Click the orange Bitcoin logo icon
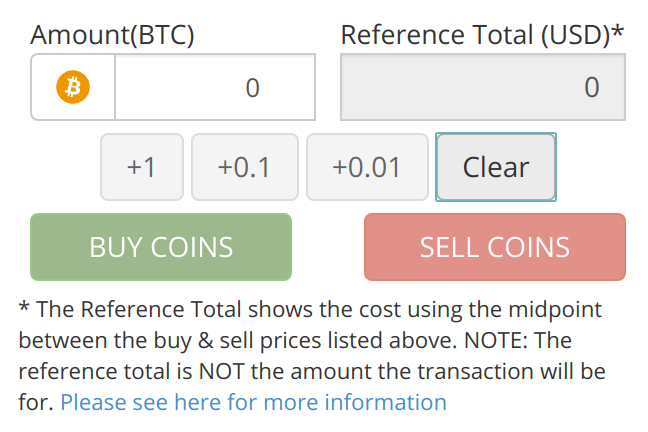The height and width of the screenshot is (432, 648). [73, 87]
